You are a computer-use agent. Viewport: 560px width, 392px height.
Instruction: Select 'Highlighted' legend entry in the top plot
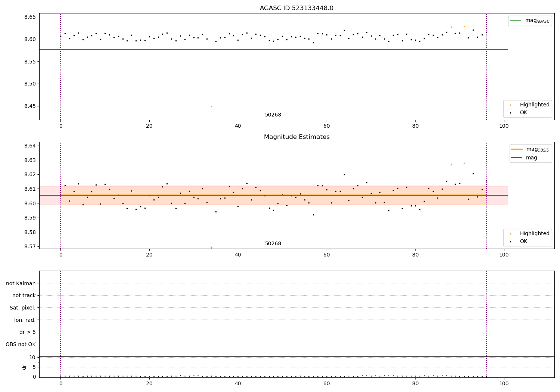[x=535, y=105]
